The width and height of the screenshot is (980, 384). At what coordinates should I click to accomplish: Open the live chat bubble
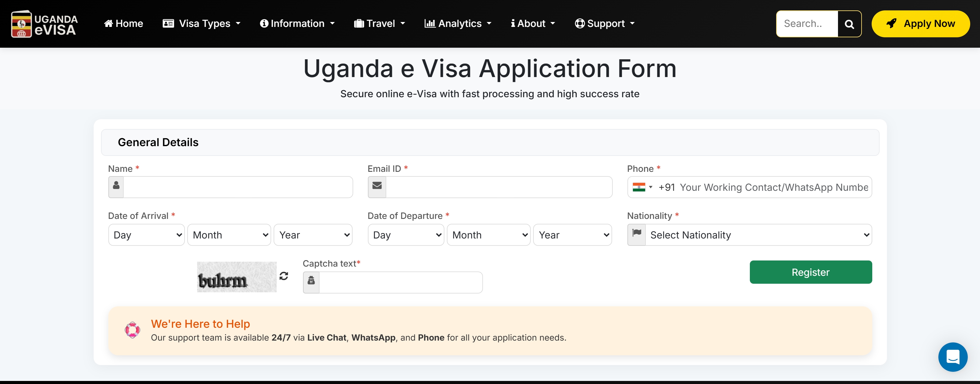click(x=952, y=356)
